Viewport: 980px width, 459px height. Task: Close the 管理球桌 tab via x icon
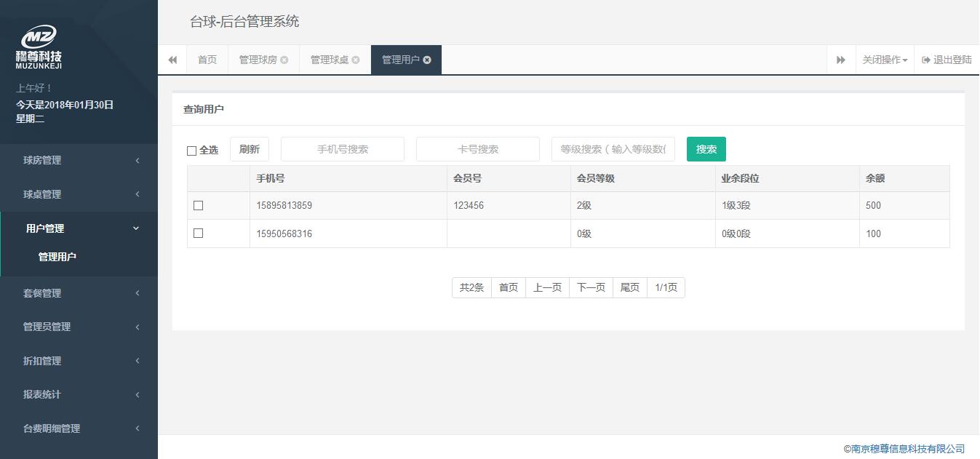pyautogui.click(x=356, y=60)
